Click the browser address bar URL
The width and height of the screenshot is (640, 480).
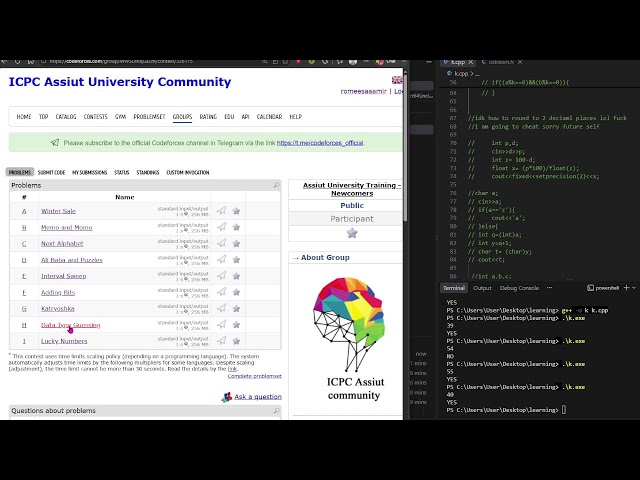121,62
